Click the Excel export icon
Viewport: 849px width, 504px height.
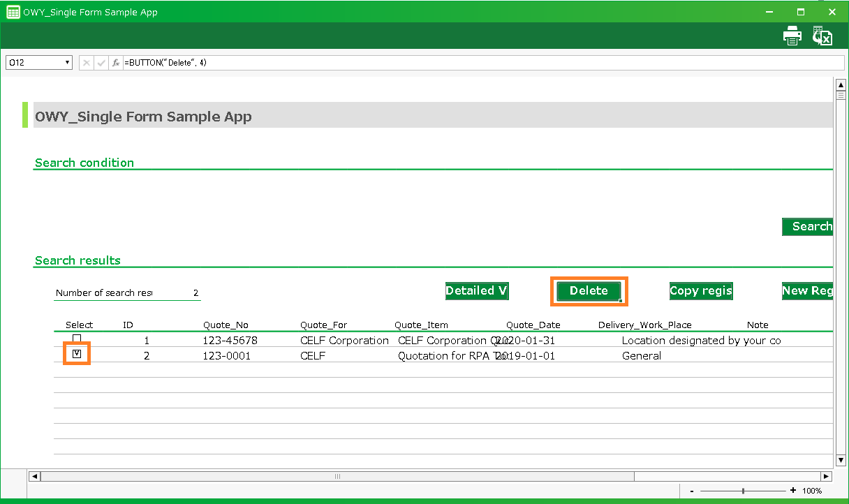coord(822,36)
